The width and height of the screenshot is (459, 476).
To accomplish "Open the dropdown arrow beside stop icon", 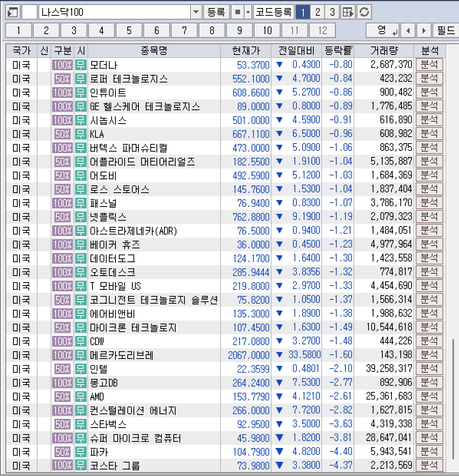I will click(248, 12).
